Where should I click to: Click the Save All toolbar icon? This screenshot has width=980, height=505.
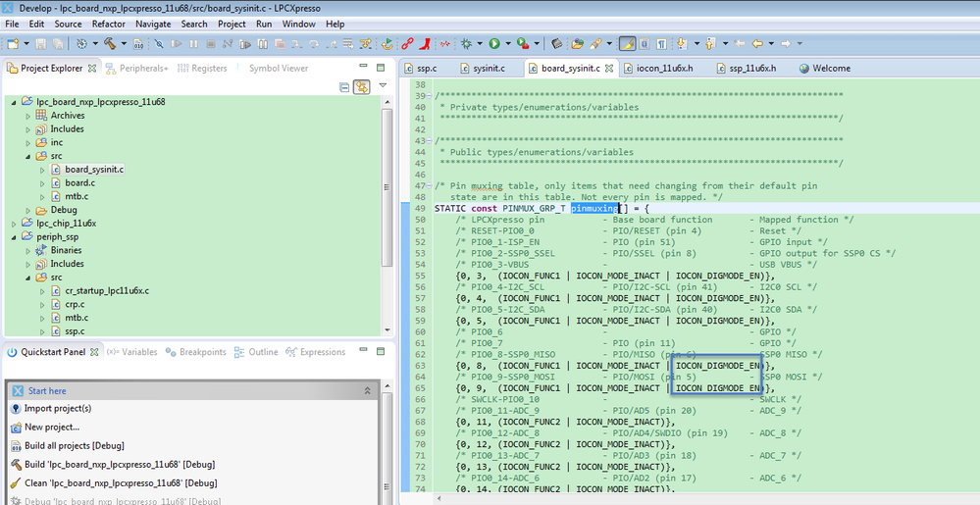pyautogui.click(x=58, y=44)
